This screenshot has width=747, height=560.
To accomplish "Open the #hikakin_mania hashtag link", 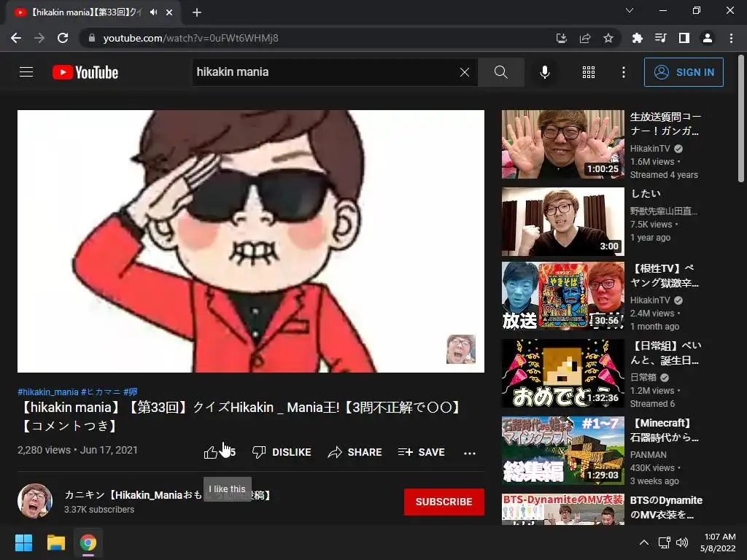I will tap(47, 392).
